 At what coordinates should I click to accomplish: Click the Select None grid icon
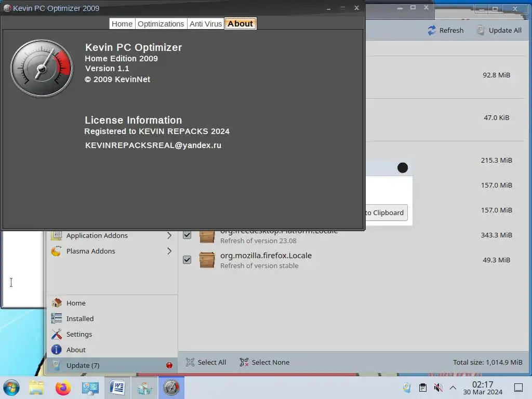[244, 362]
